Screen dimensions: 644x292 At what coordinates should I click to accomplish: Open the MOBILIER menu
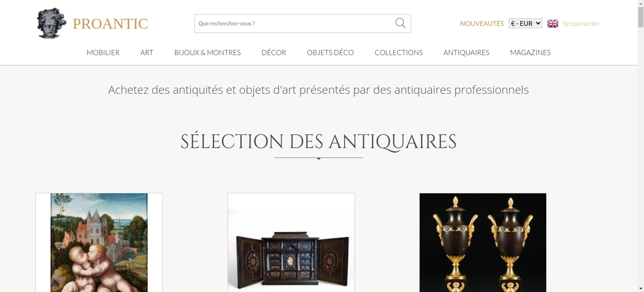103,52
